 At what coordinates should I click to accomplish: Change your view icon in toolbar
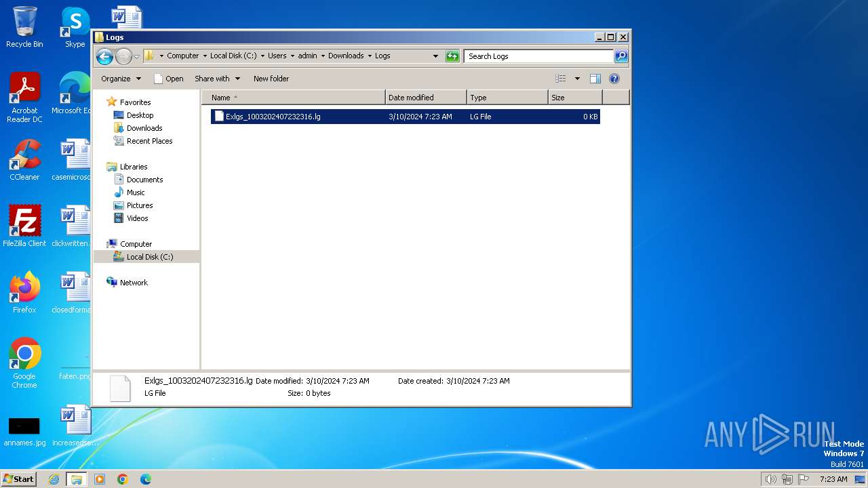pos(561,79)
